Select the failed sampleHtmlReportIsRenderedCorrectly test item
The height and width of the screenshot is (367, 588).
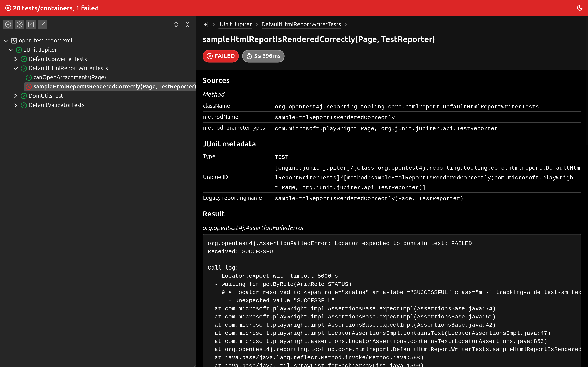click(x=114, y=87)
